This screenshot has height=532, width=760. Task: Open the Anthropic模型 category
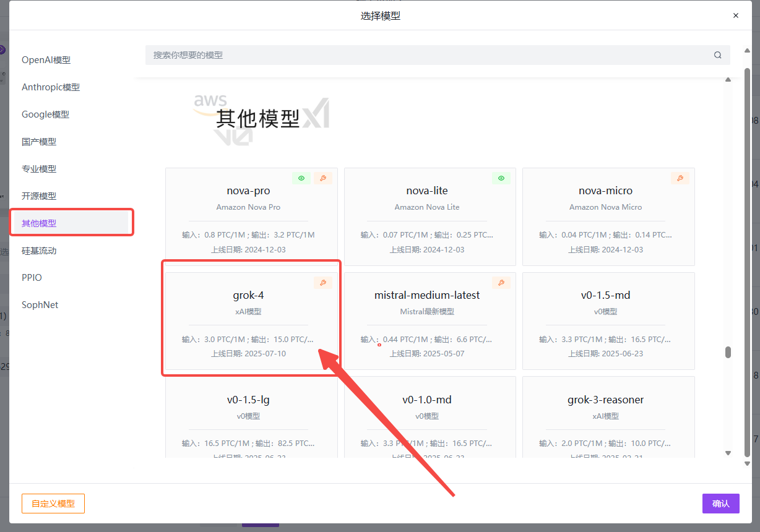coord(51,87)
